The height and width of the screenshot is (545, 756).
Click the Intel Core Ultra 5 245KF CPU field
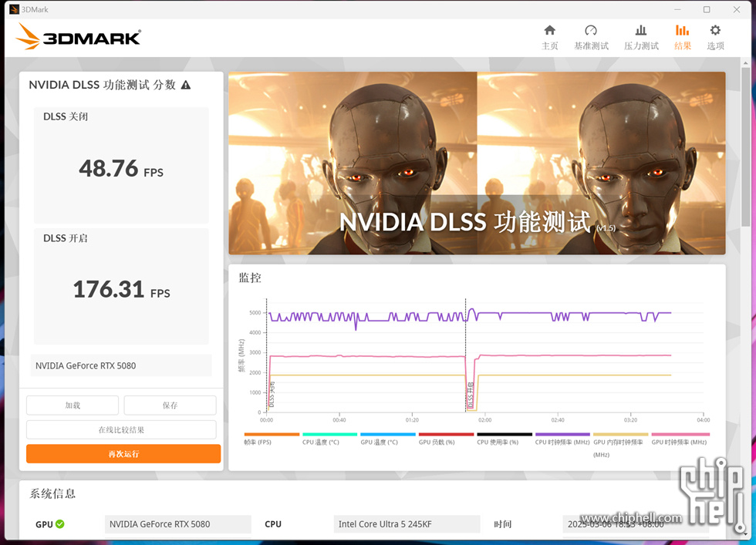tap(407, 524)
